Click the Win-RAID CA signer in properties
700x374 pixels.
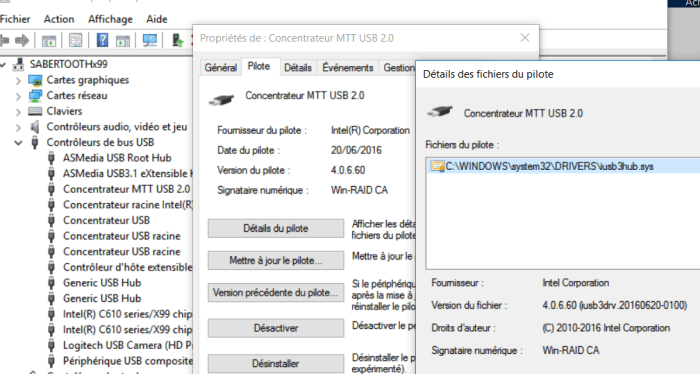coord(359,190)
